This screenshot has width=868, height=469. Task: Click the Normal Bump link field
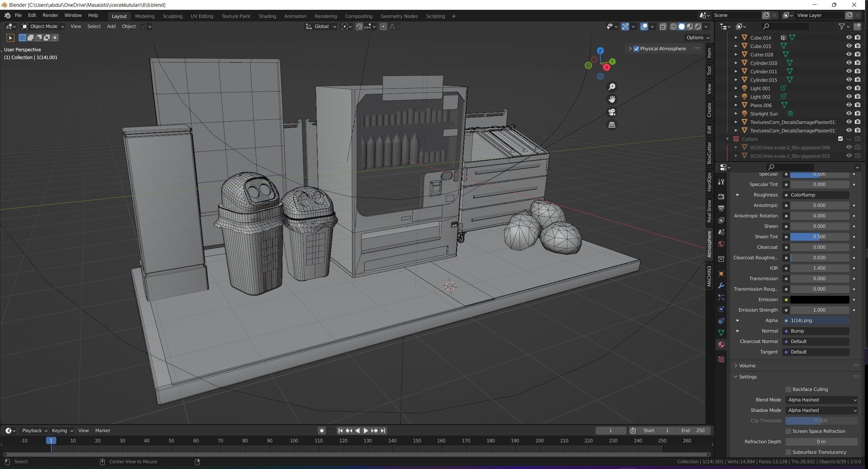(816, 331)
